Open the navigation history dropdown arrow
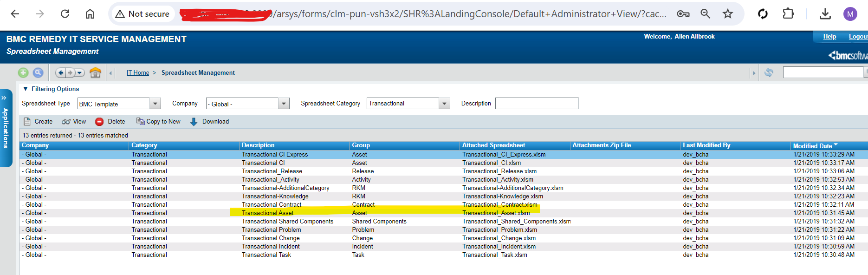The height and width of the screenshot is (275, 868). coord(80,72)
